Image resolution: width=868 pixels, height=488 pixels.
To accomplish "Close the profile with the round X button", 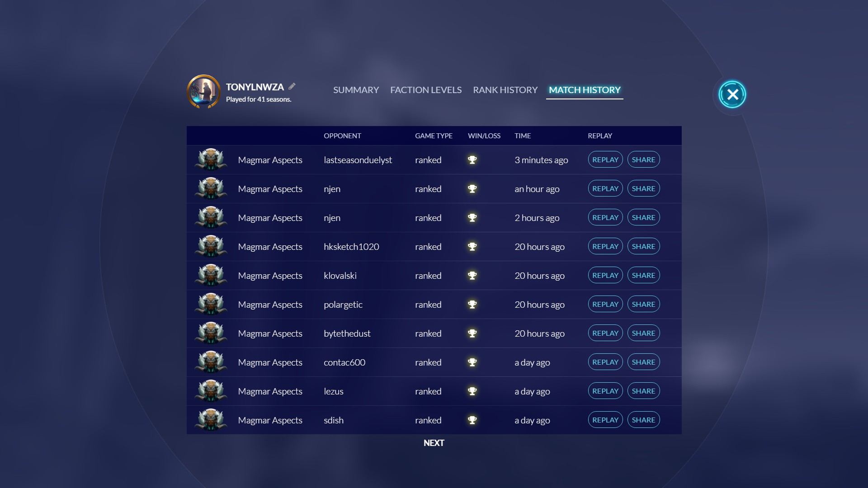I will point(732,94).
